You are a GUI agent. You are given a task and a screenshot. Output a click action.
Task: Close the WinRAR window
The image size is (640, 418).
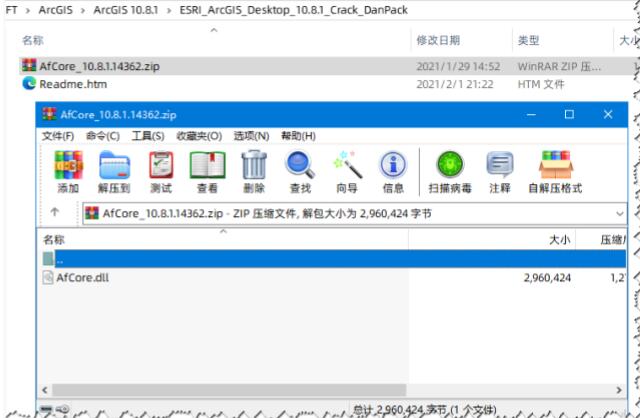click(608, 114)
